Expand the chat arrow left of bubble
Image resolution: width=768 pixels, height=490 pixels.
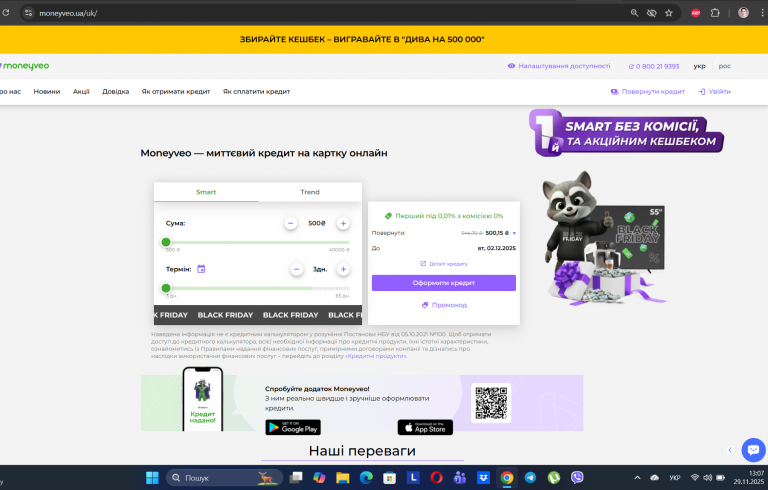730,450
